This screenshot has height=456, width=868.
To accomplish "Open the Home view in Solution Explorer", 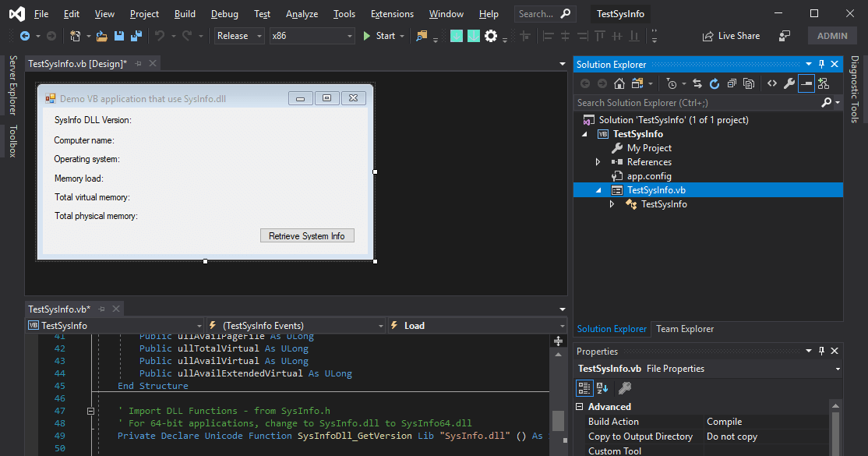I will click(x=619, y=83).
